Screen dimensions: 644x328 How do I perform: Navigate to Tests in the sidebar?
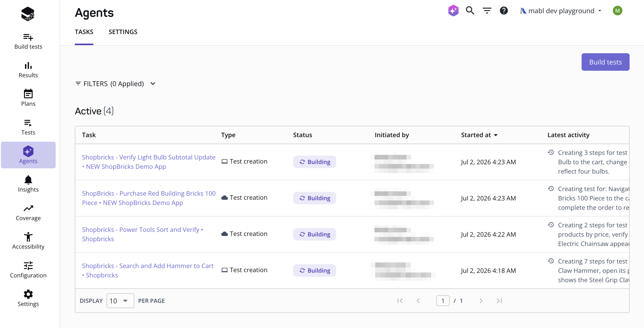(28, 127)
